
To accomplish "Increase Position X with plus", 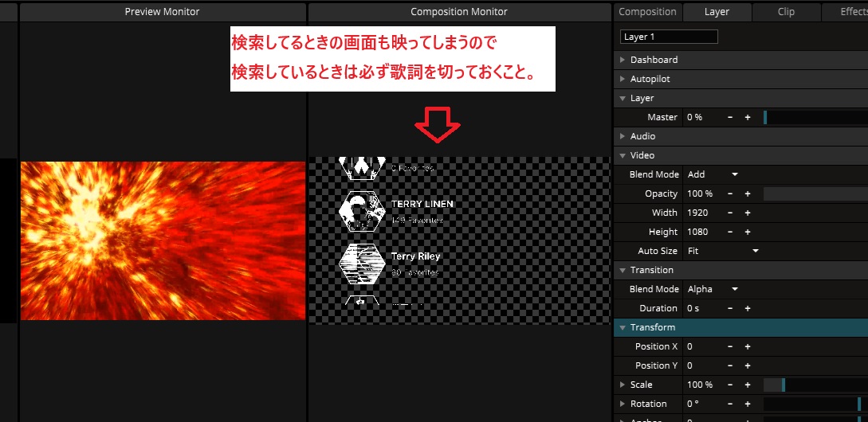I will pyautogui.click(x=748, y=346).
